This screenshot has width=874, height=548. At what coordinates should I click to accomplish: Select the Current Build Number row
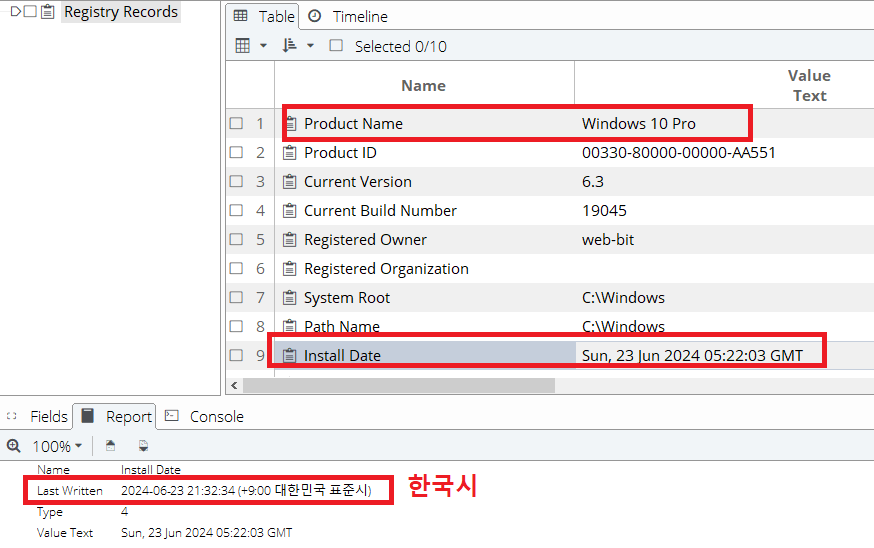click(x=380, y=211)
